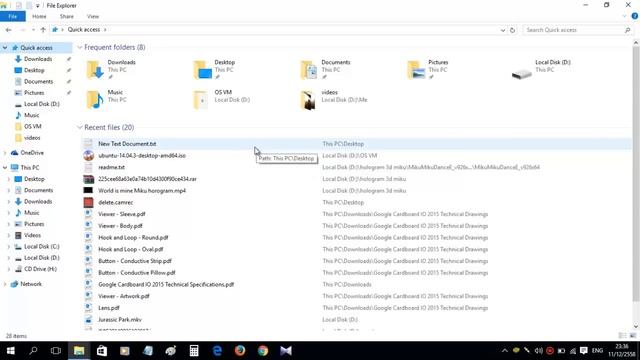Select Hook and Loop - Oval.pdf
Viewport: 640px width, 360px height.
pos(131,249)
